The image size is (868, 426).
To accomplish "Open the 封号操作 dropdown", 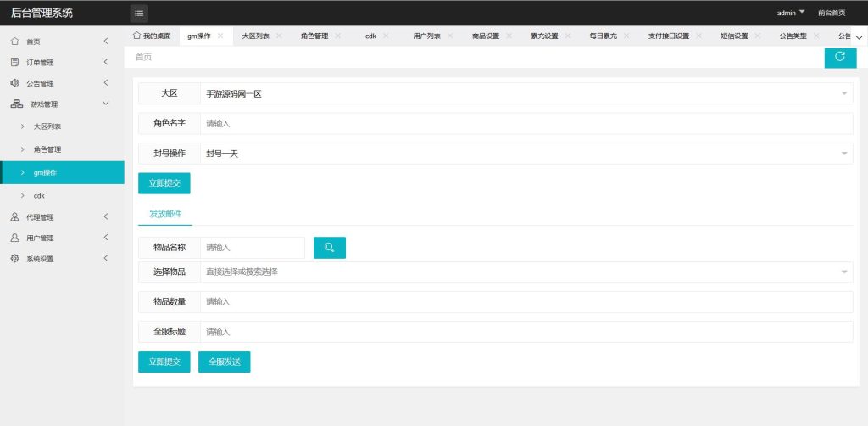I will pyautogui.click(x=526, y=154).
